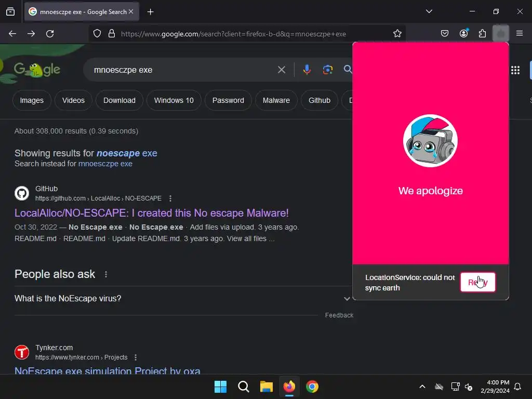The image size is (532, 399).
Task: Open People also ask options menu
Action: [x=106, y=274]
